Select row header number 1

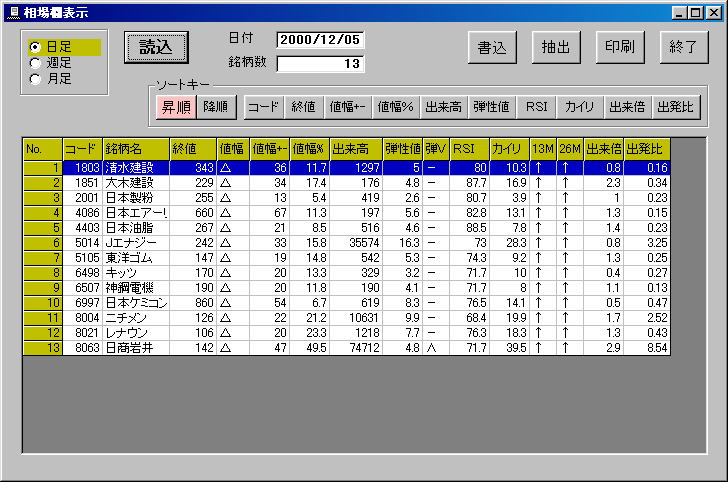coord(43,168)
